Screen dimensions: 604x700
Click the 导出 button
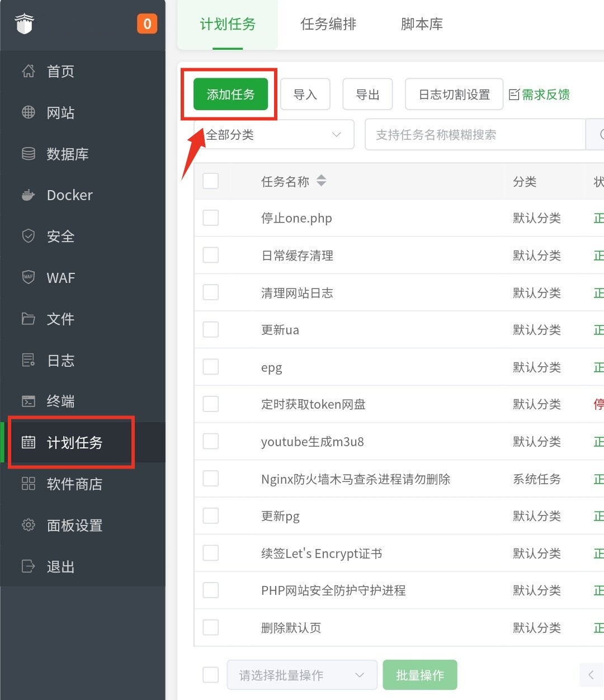pyautogui.click(x=367, y=94)
